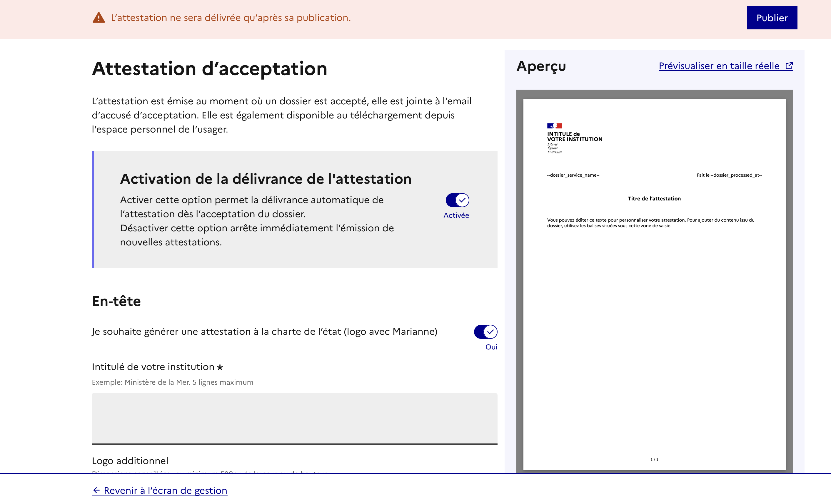Click the checkmark knob of Activée switch

pyautogui.click(x=462, y=200)
